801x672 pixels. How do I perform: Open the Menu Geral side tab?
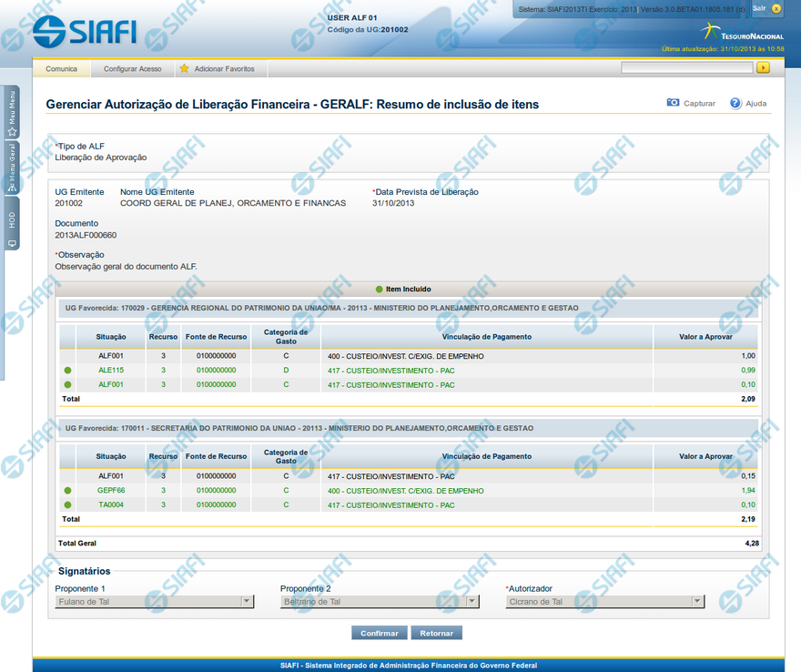point(12,168)
